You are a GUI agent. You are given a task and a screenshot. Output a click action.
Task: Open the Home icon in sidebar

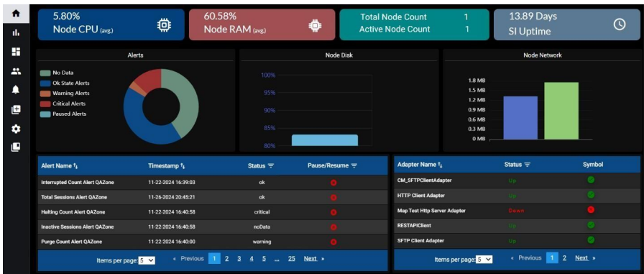coord(16,13)
